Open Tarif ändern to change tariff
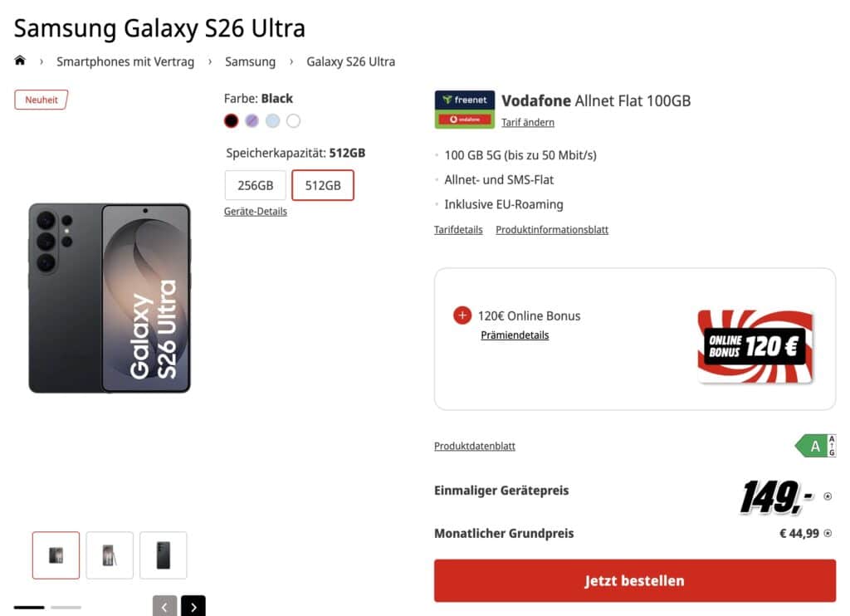Viewport: 850px width, 616px height. (528, 123)
